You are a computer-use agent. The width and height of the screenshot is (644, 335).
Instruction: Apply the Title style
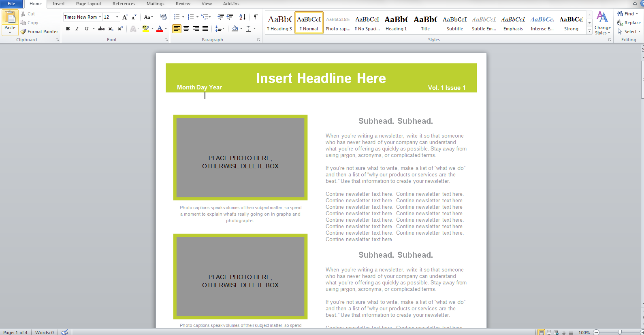(425, 23)
